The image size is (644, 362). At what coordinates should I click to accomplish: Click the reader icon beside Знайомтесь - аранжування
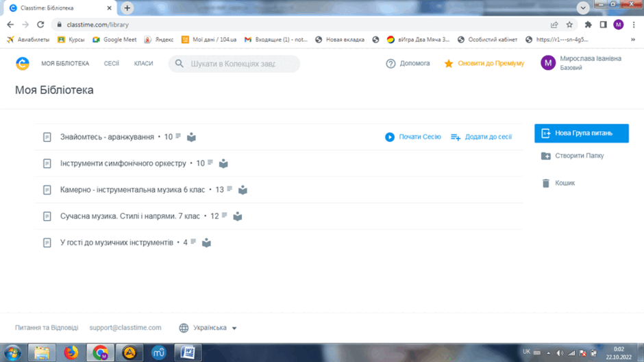(191, 137)
